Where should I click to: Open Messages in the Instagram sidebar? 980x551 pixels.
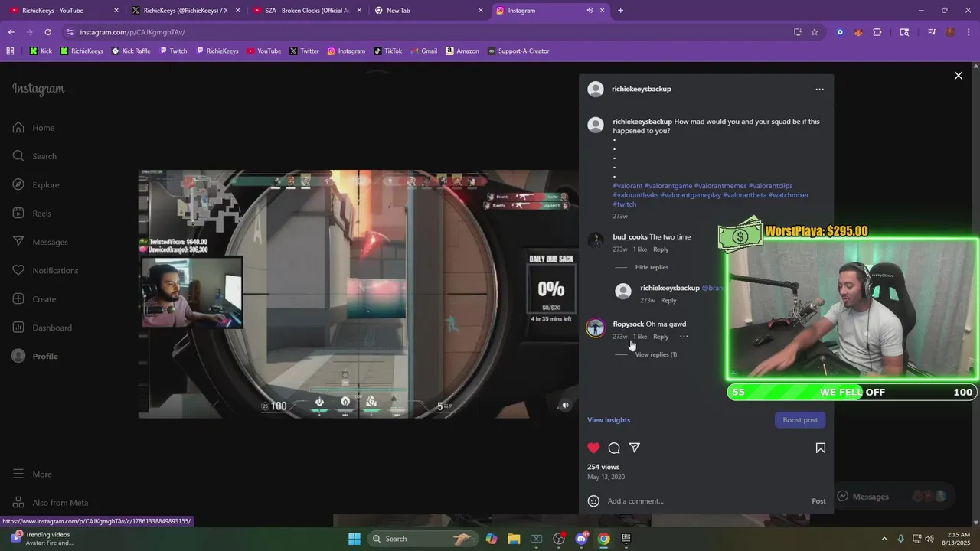coord(40,242)
